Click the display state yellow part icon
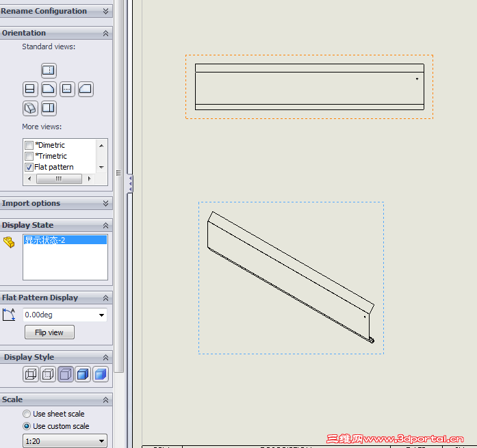Screen dimensions: 477x448 [9, 242]
